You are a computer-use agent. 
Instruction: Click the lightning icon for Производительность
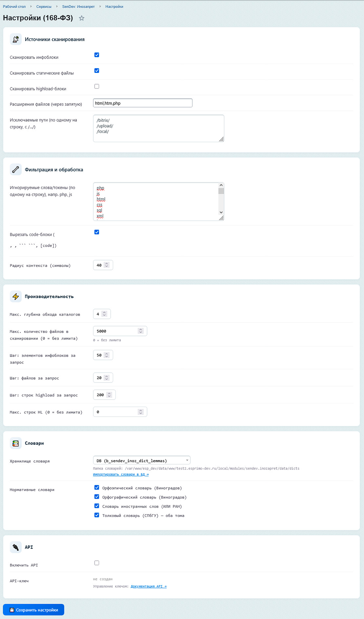click(16, 297)
